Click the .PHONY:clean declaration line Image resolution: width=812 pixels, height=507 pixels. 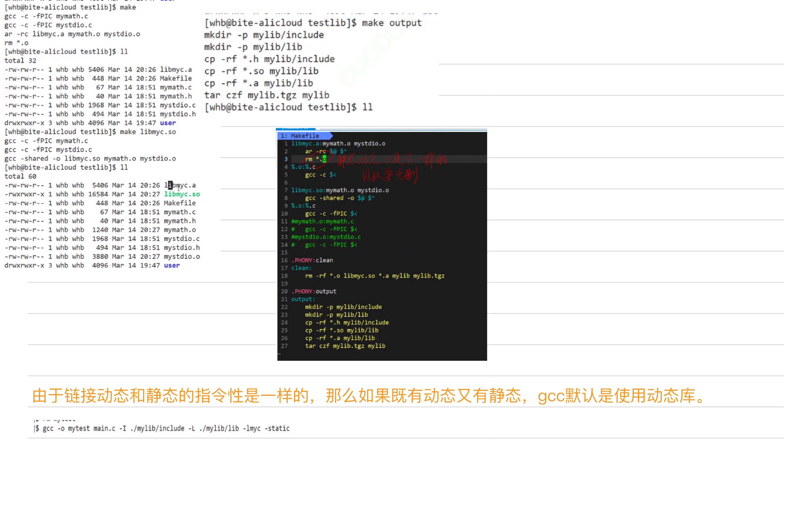click(312, 260)
